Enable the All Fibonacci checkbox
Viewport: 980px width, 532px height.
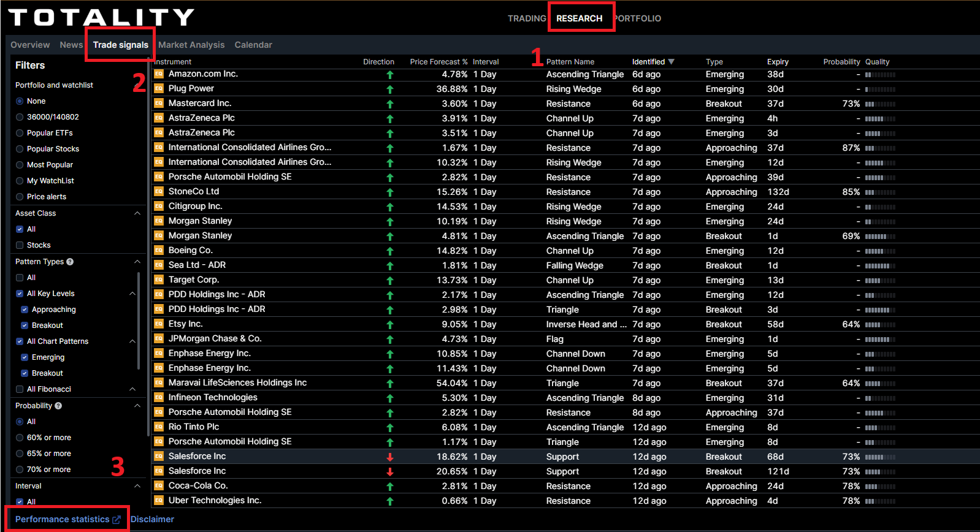coord(20,389)
